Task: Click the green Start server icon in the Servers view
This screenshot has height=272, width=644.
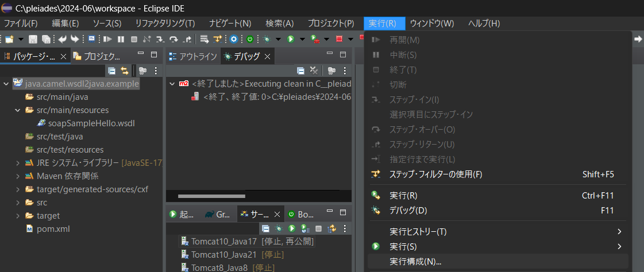Action: point(292,228)
